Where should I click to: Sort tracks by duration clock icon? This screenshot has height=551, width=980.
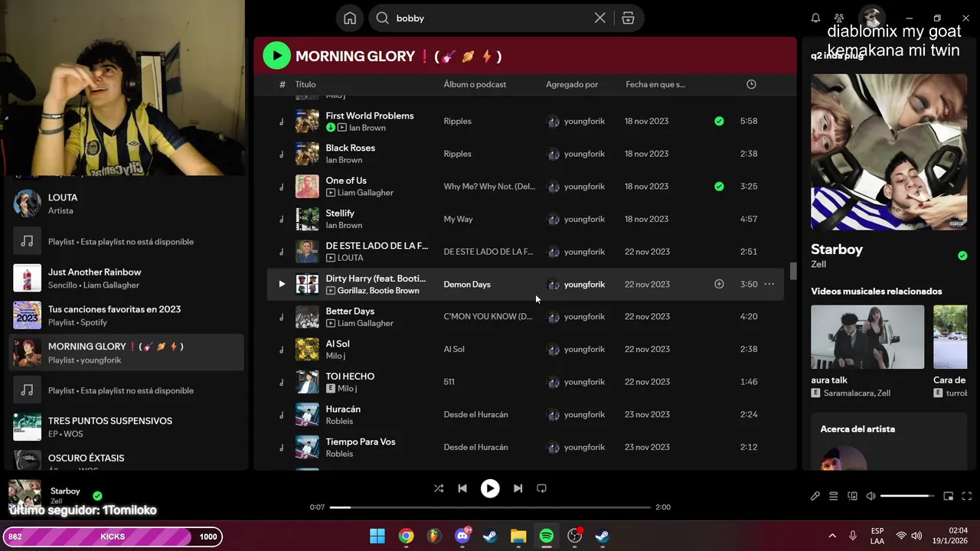click(x=751, y=84)
